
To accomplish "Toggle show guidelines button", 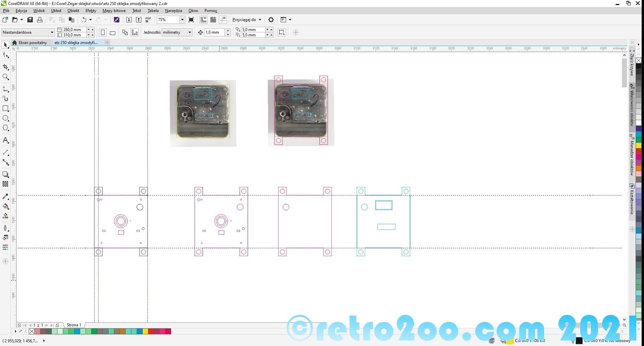I will pos(223,20).
